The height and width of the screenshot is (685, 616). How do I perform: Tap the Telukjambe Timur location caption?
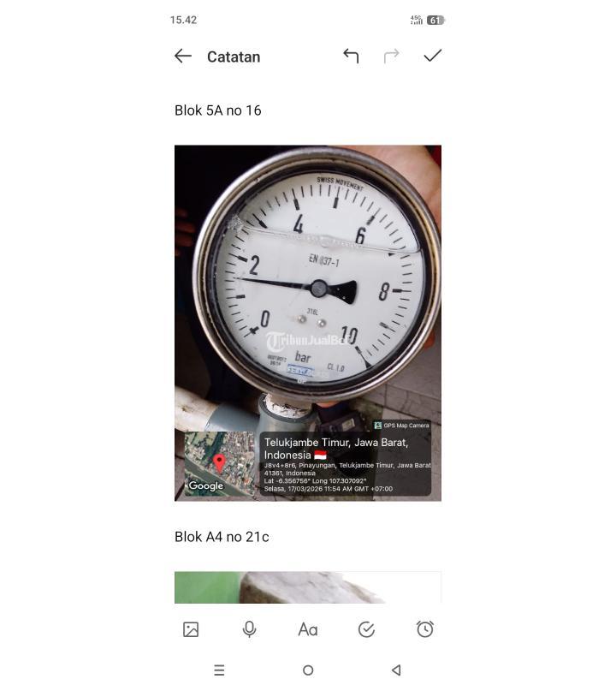pos(336,449)
